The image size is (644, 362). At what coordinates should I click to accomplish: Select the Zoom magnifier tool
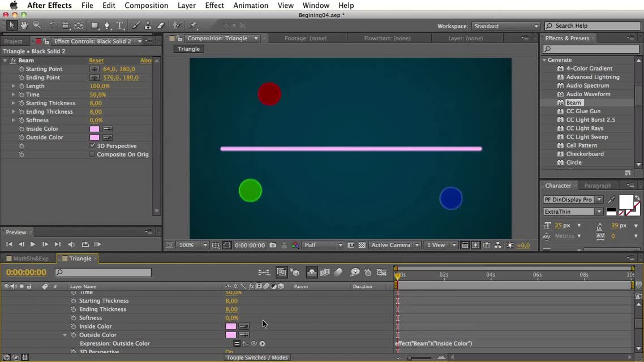coord(37,25)
